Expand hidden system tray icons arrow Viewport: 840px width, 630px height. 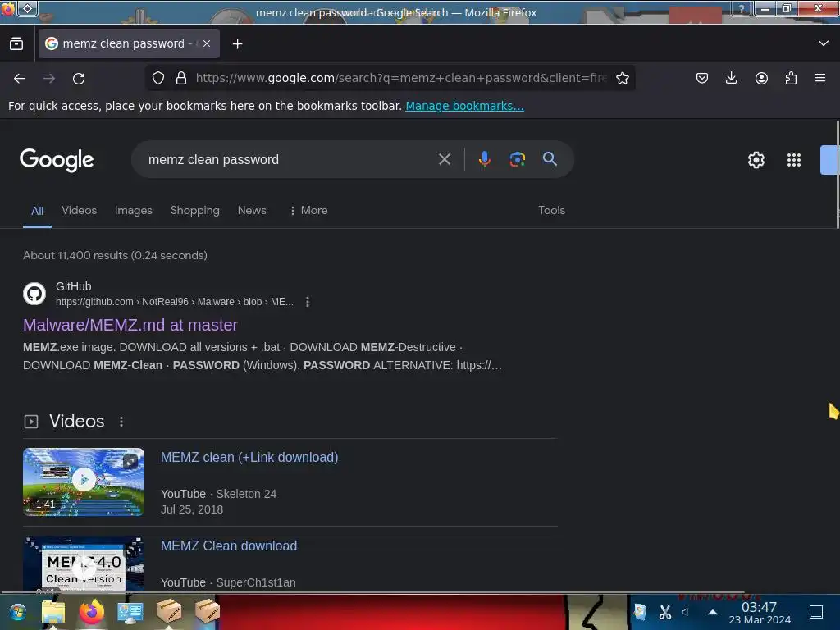(x=713, y=612)
